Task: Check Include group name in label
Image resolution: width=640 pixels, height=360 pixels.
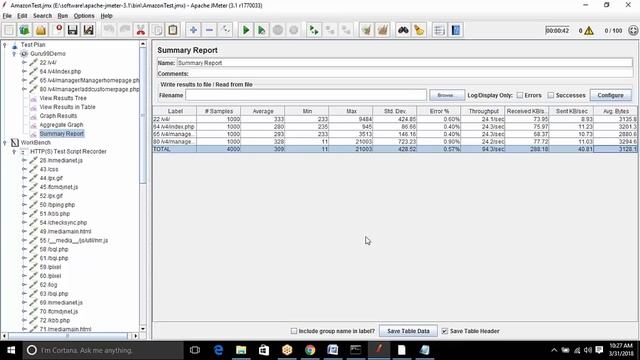Action: pos(294,331)
